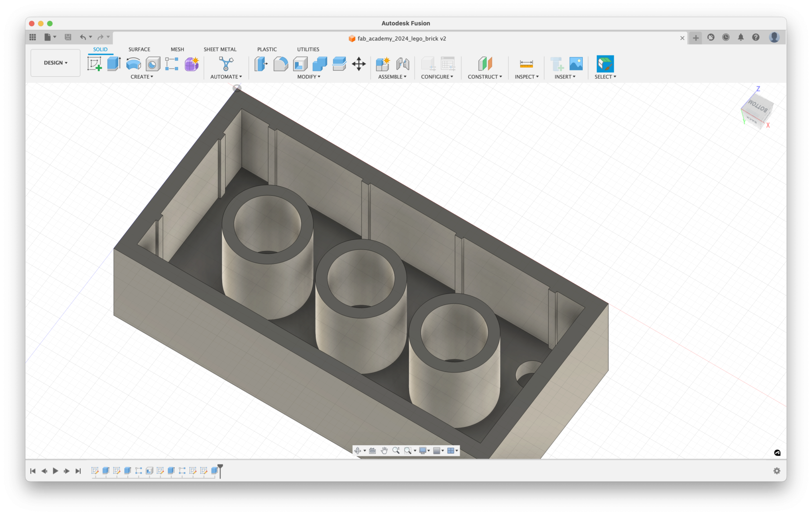Add a new design tab
Image resolution: width=812 pixels, height=515 pixels.
[696, 38]
